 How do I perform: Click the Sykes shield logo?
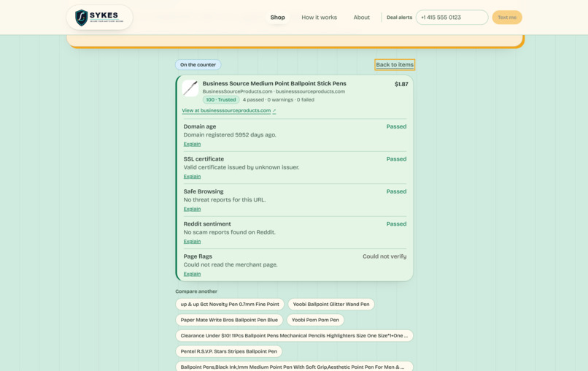click(x=99, y=18)
